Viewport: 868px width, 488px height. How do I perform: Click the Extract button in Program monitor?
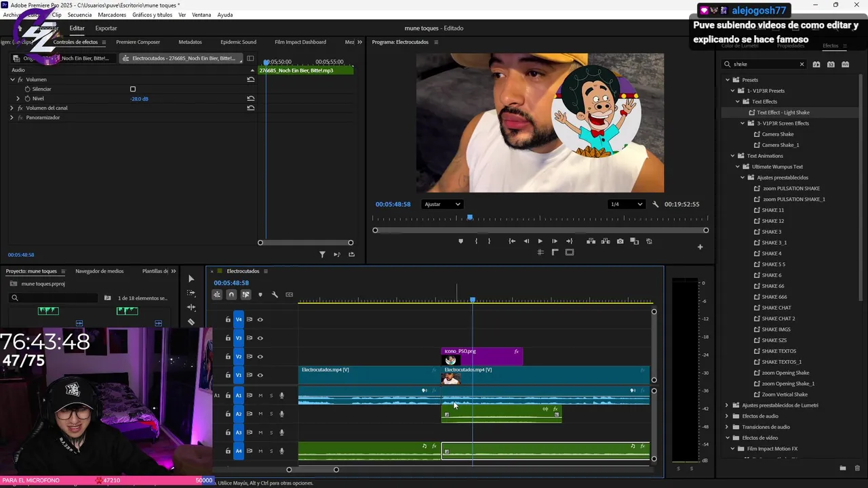606,241
